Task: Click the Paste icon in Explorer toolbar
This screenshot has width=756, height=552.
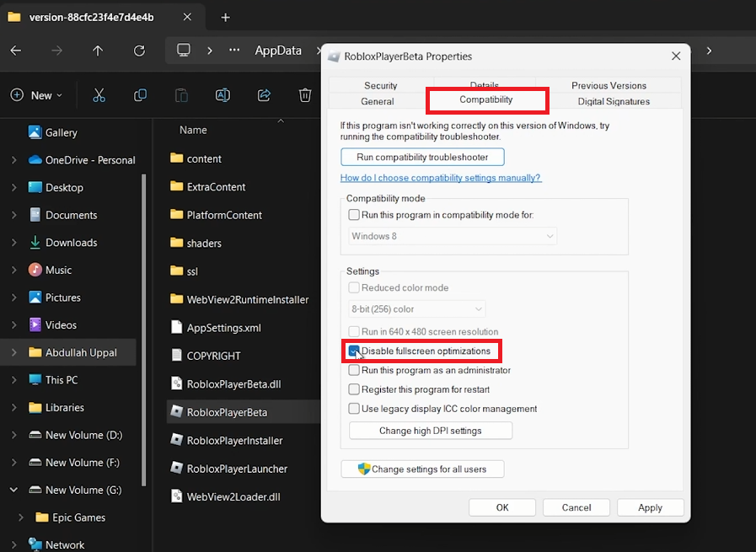Action: (x=181, y=95)
